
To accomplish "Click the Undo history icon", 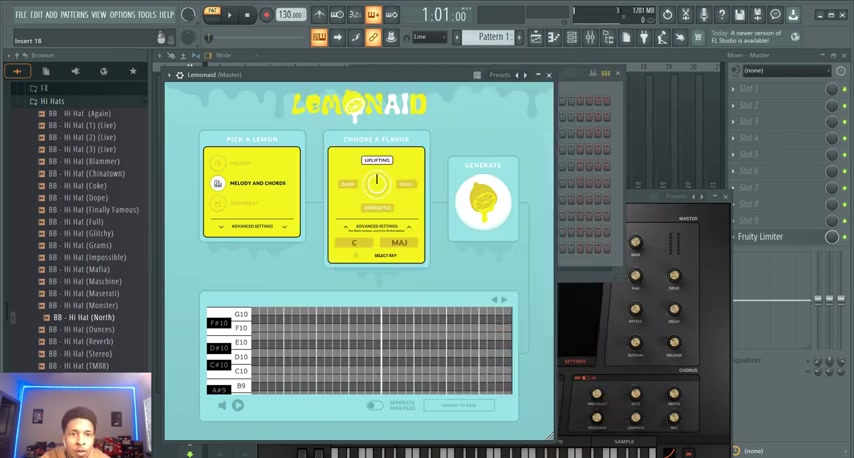I will 667,15.
